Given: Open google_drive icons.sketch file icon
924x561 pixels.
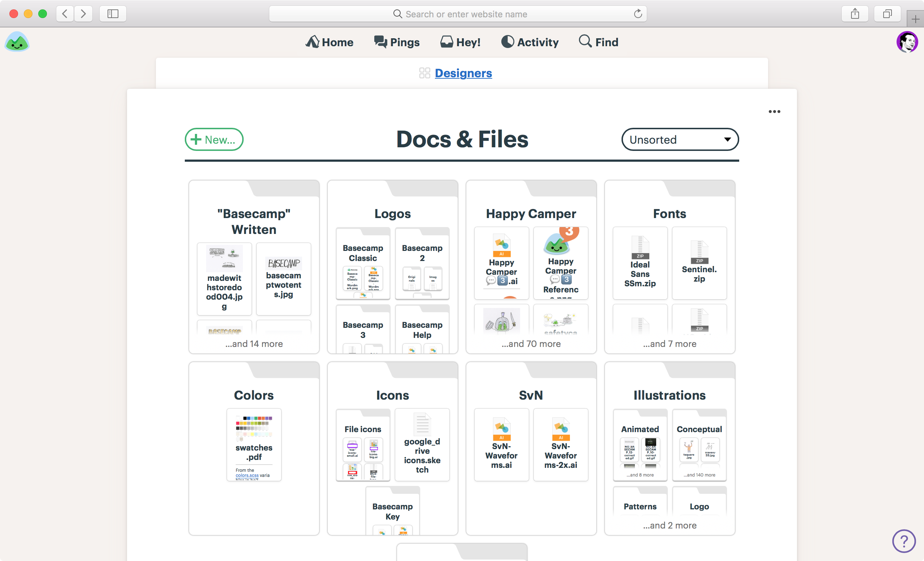Looking at the screenshot, I should point(422,424).
